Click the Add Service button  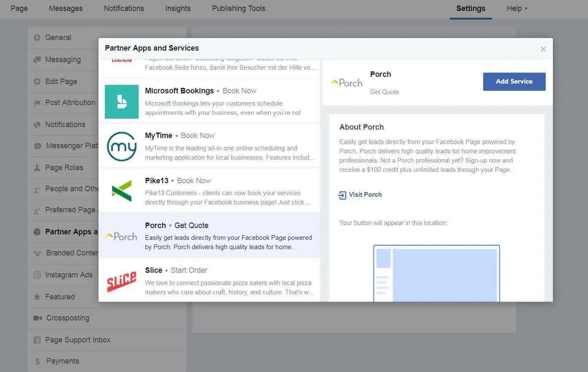(x=514, y=81)
